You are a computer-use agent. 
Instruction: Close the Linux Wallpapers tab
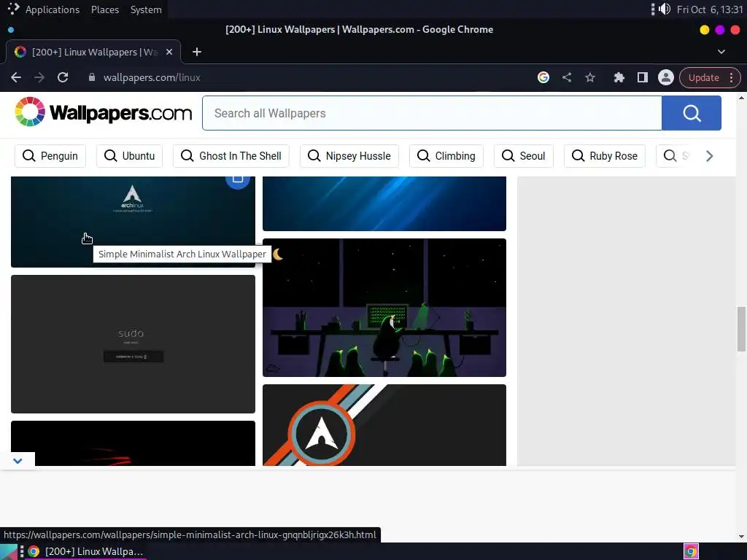(169, 52)
